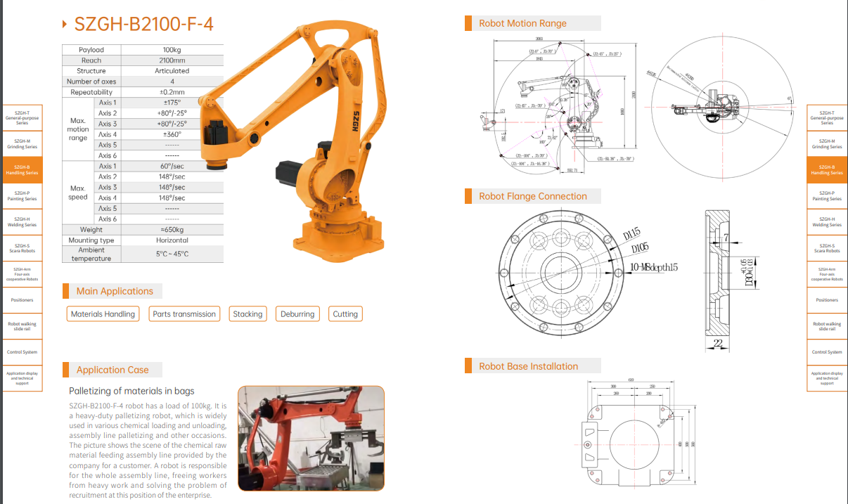Select right-side SZGH-M Grinding Series tab
This screenshot has height=504, width=848.
[827, 143]
